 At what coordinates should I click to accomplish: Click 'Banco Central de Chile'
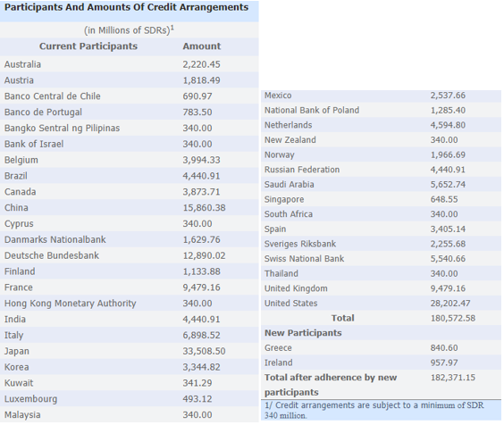[53, 96]
